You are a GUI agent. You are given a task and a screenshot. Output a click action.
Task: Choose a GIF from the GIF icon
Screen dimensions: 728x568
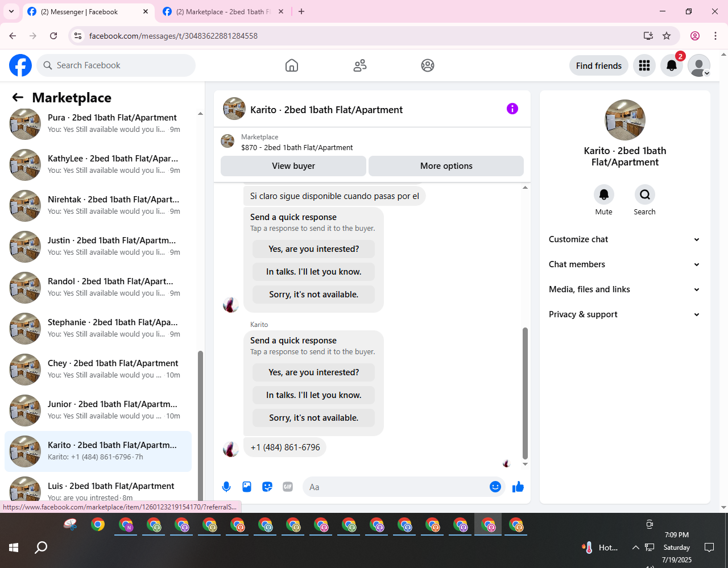click(288, 487)
